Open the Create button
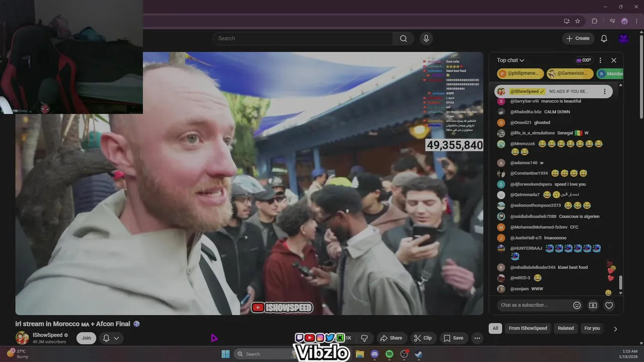The height and width of the screenshot is (362, 644). click(578, 38)
